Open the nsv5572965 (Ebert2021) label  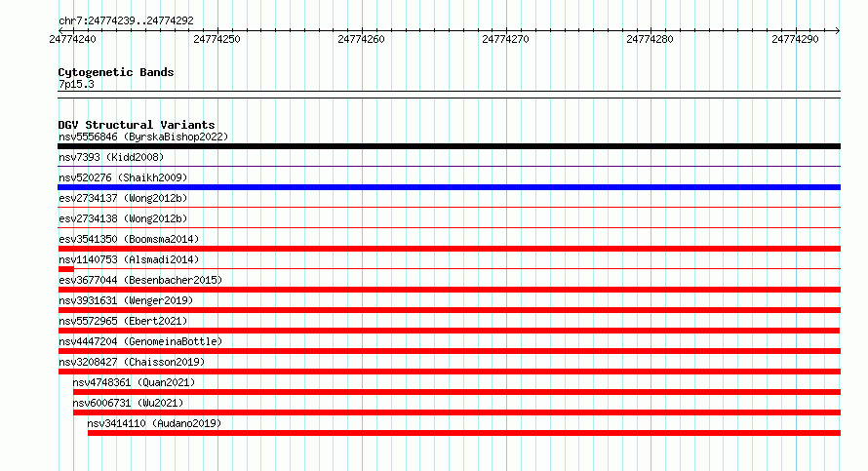pyautogui.click(x=123, y=321)
